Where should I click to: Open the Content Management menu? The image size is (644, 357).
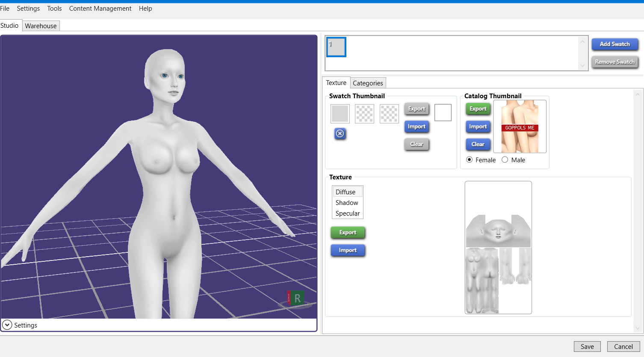pos(100,9)
